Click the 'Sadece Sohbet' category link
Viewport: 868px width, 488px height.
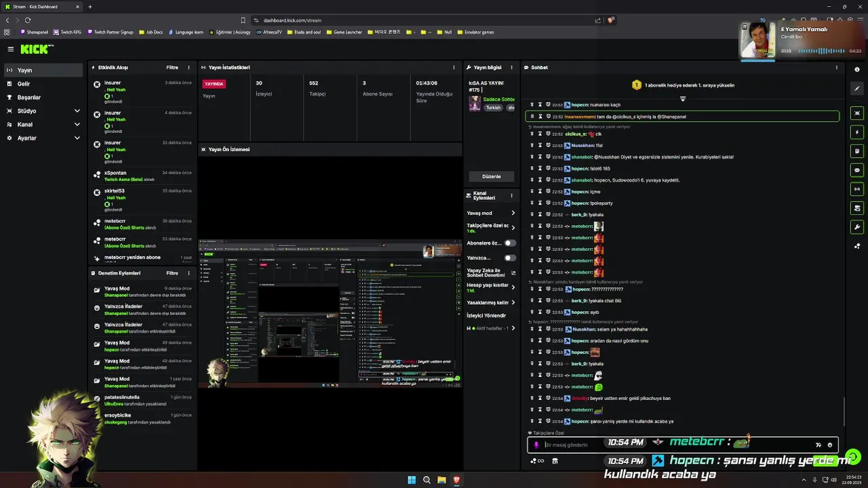[498, 100]
